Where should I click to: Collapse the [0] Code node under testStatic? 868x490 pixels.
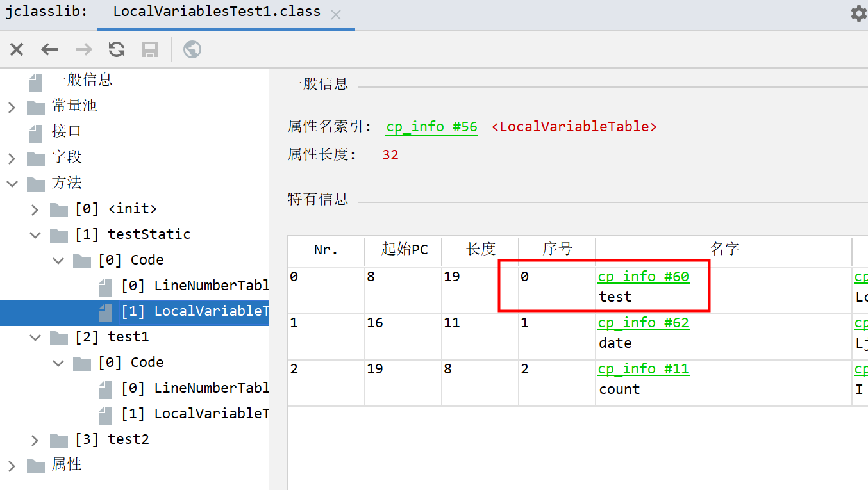[58, 261]
